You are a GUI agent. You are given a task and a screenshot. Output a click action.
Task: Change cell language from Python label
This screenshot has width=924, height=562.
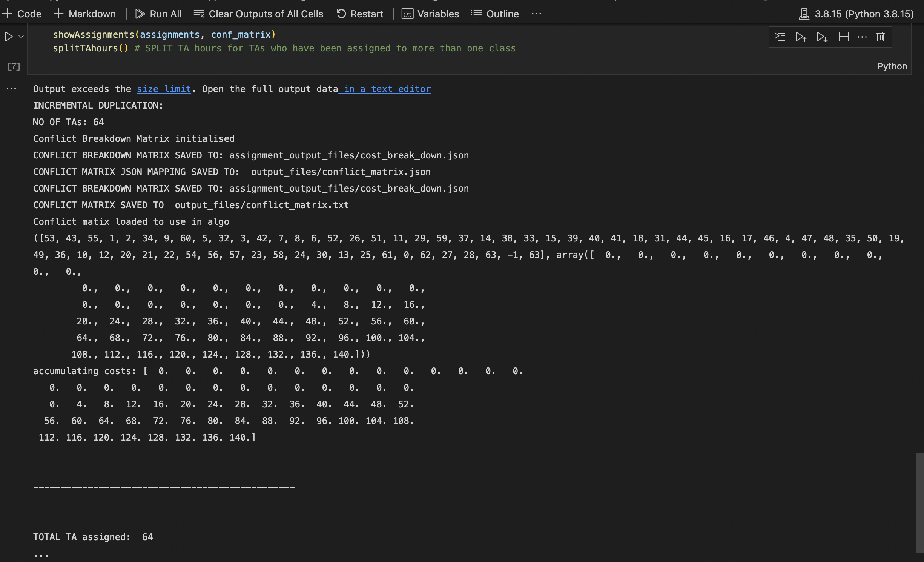pos(892,66)
